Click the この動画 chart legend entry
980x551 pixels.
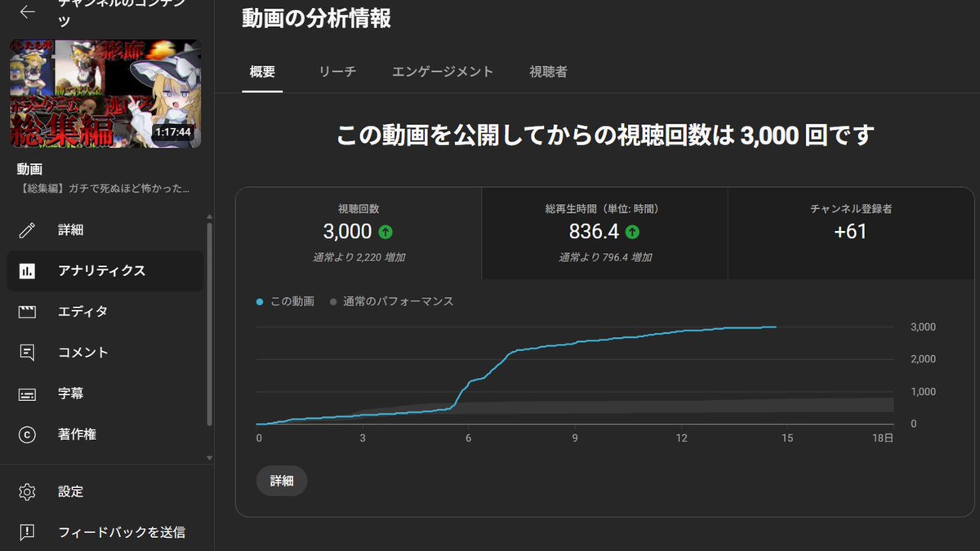[285, 301]
